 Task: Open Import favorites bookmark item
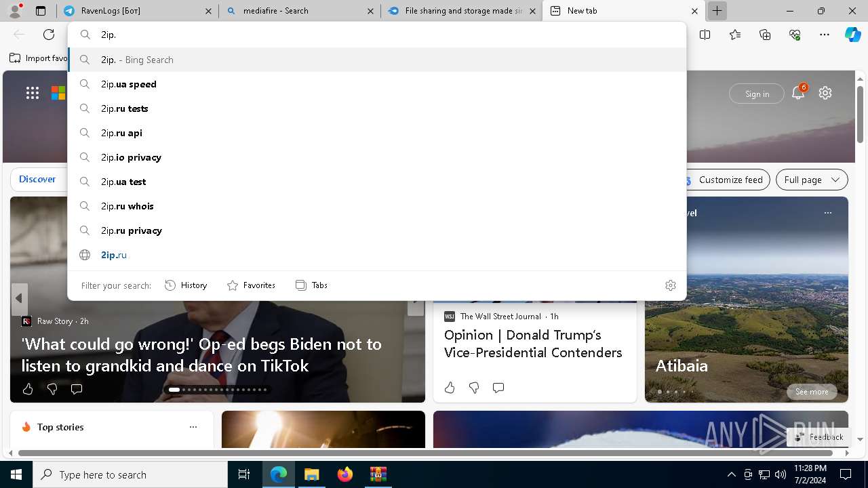pos(39,58)
